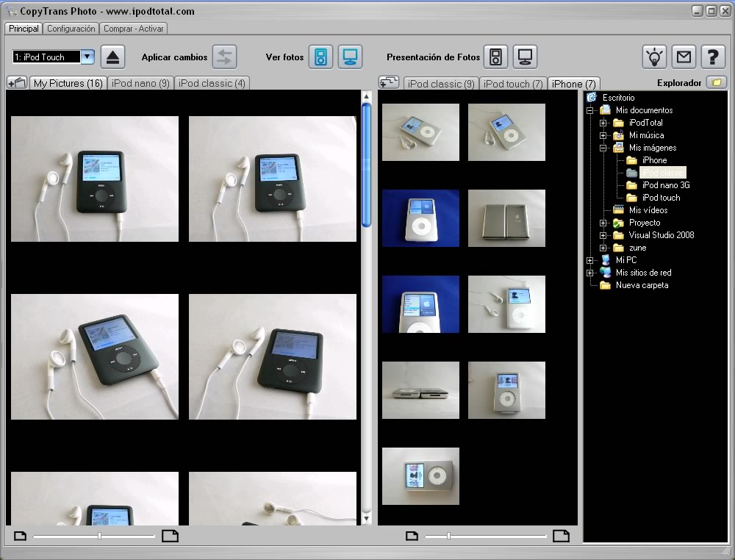
Task: Select the first black iPod nano photo
Action: (x=95, y=179)
